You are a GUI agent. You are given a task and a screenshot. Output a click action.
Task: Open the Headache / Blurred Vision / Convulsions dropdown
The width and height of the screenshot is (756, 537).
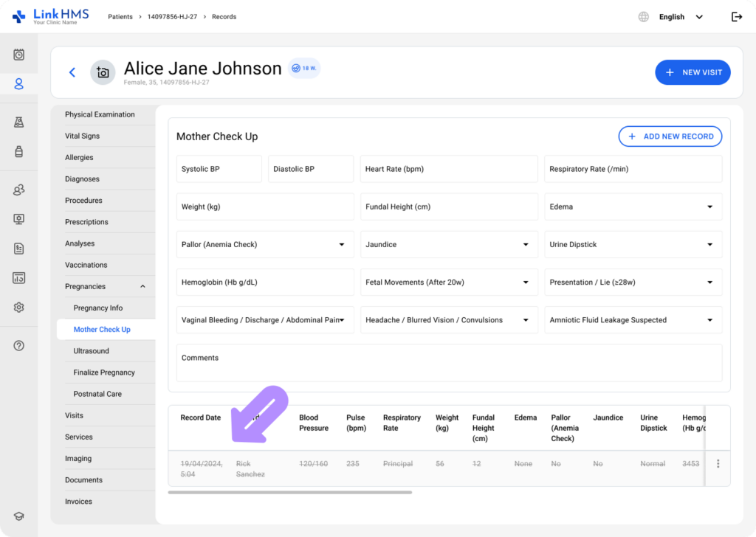pos(449,320)
